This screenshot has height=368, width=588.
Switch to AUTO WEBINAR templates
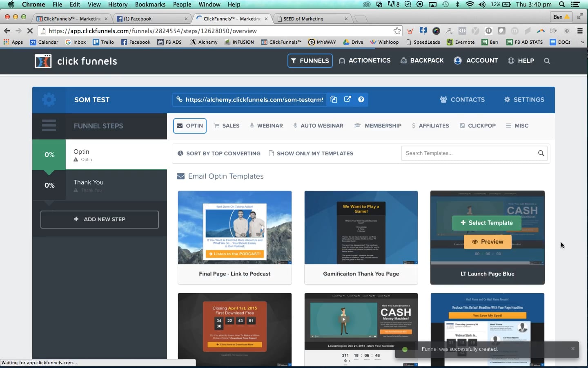[x=318, y=126]
